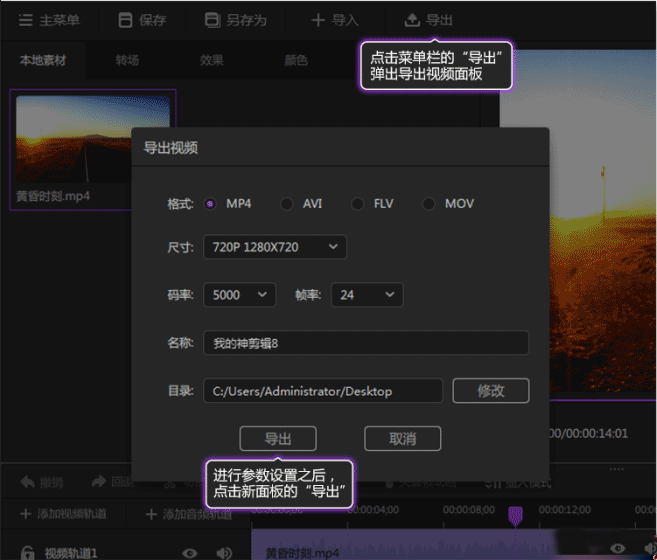Open the 帧率 24 dropdown

point(366,294)
